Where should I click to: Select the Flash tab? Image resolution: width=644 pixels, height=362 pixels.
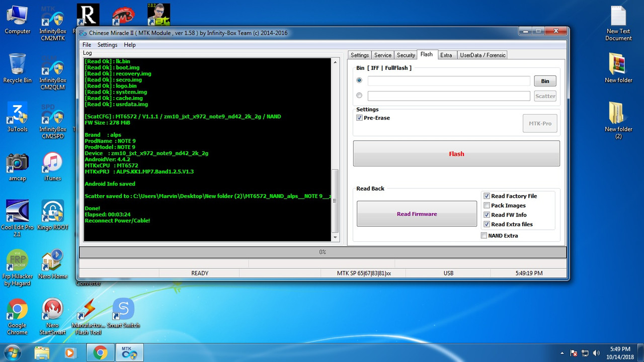click(427, 54)
